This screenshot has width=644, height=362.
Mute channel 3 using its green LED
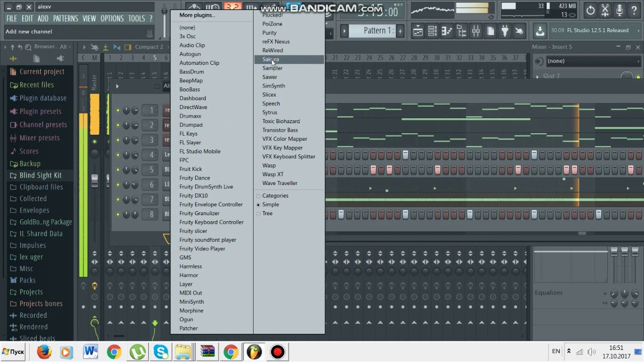[x=118, y=140]
